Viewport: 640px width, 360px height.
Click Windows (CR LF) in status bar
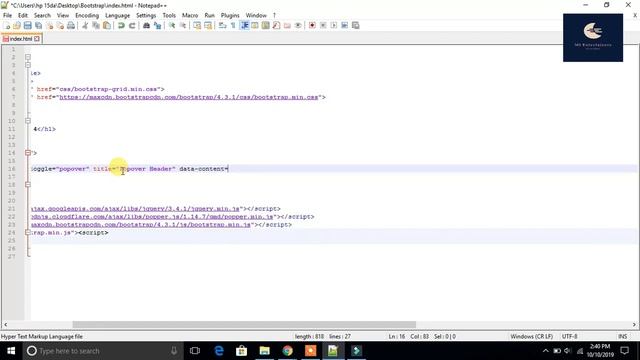point(531,336)
